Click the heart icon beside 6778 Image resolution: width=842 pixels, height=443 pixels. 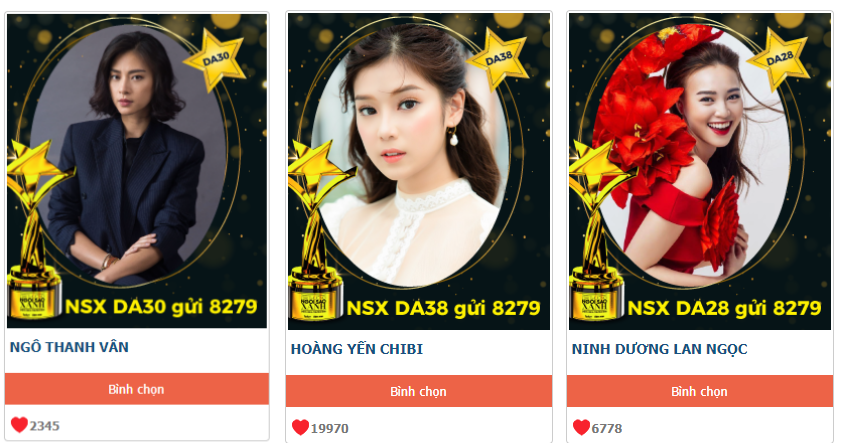[x=581, y=427]
